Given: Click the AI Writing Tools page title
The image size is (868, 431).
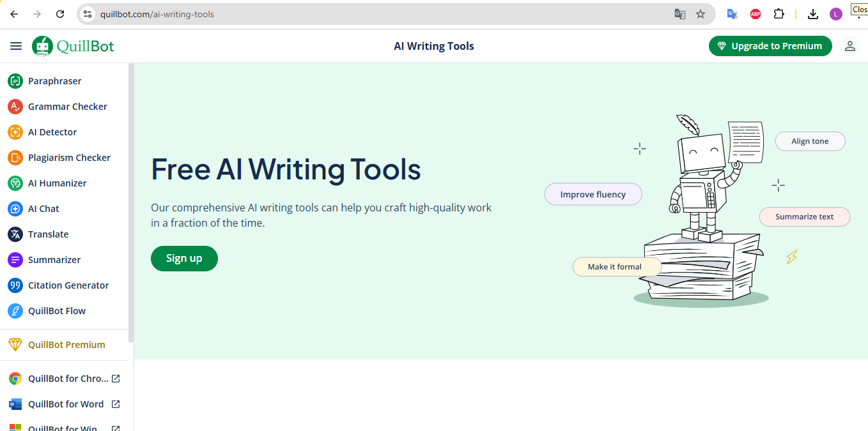Looking at the screenshot, I should coord(434,46).
